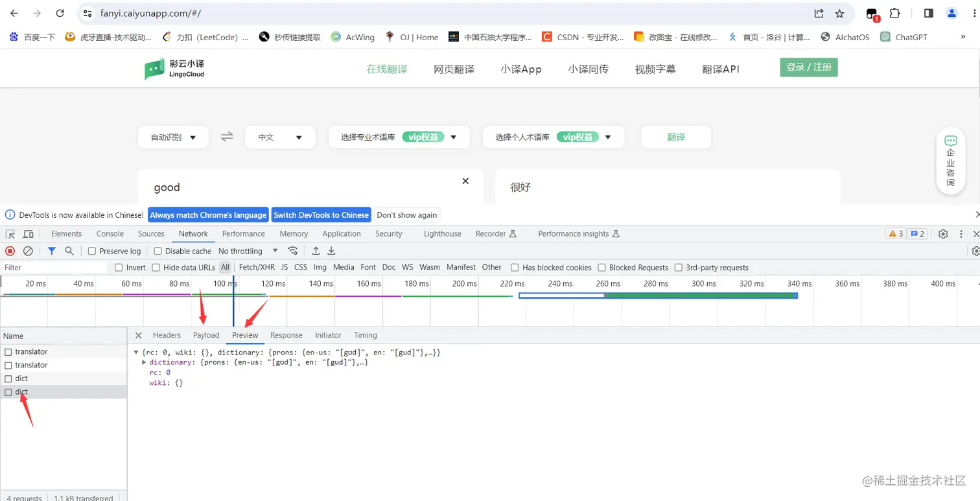This screenshot has height=501, width=980.
Task: Open the 选择专业术语库 dropdown
Action: [x=399, y=137]
